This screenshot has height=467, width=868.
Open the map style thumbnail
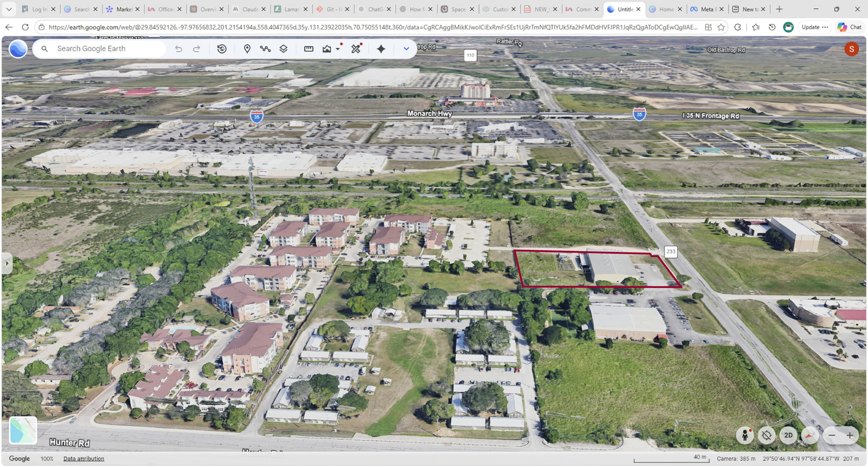23,430
